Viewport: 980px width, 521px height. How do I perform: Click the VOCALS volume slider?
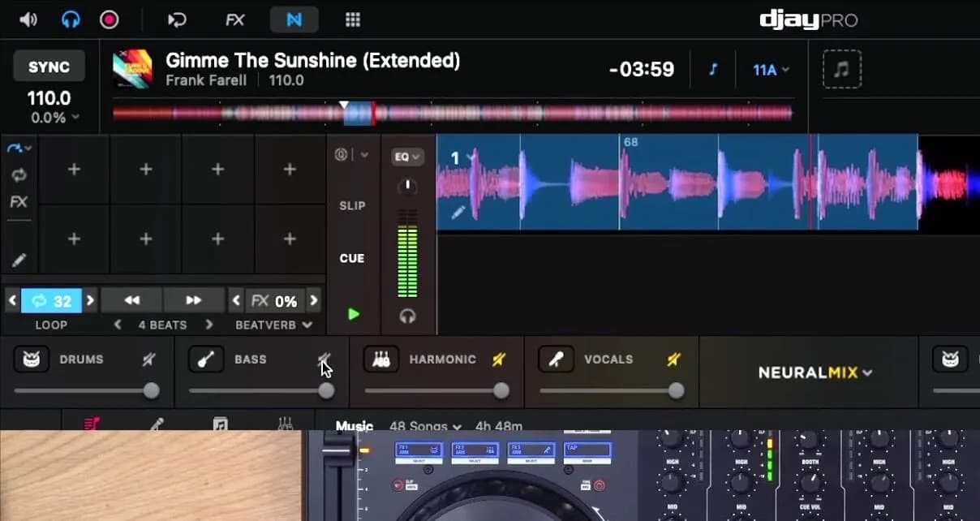611,391
